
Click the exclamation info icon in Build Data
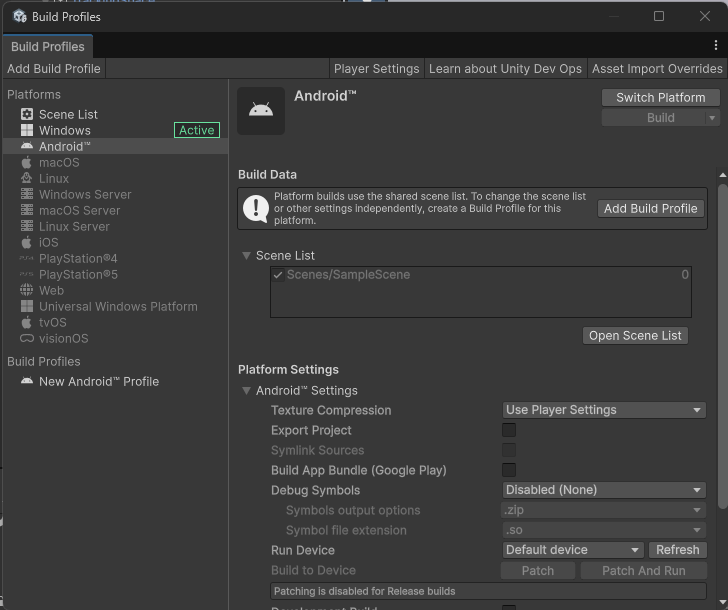pyautogui.click(x=255, y=208)
